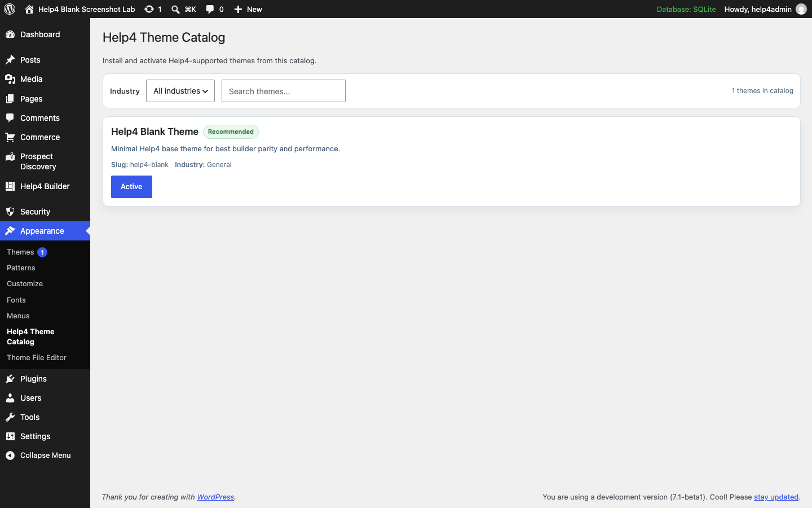Open the Theme File Editor submenu item
This screenshot has width=812, height=508.
[45, 358]
